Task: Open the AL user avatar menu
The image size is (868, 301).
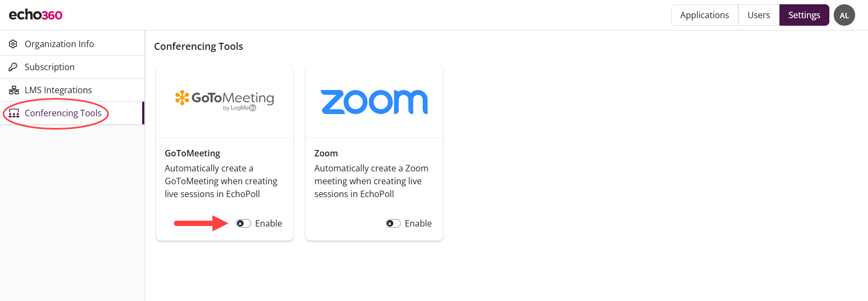Action: (844, 15)
